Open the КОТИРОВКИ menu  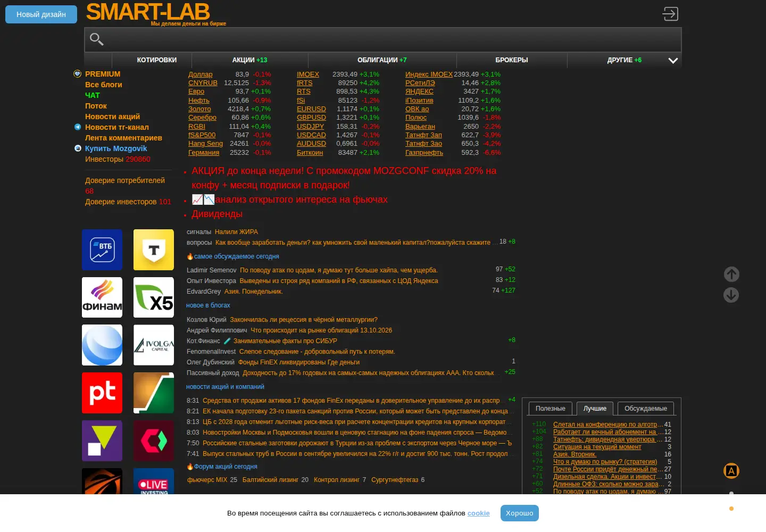point(157,60)
